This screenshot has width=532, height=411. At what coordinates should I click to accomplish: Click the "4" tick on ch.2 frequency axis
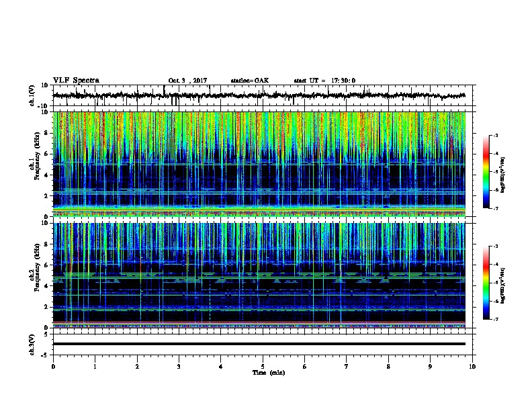pyautogui.click(x=46, y=286)
